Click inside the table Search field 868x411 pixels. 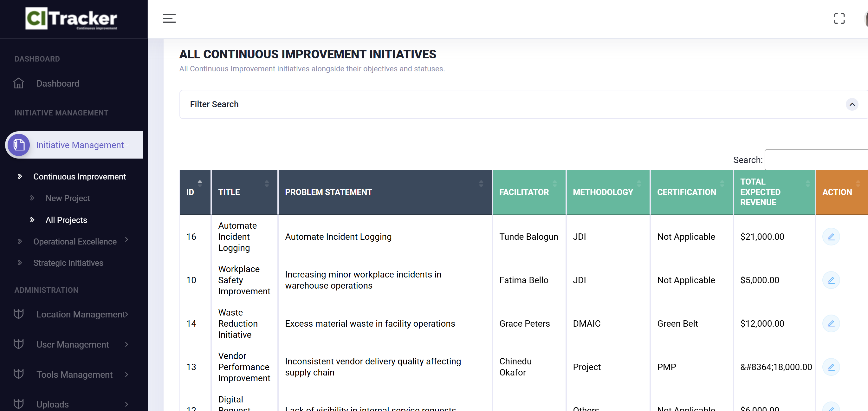(815, 160)
